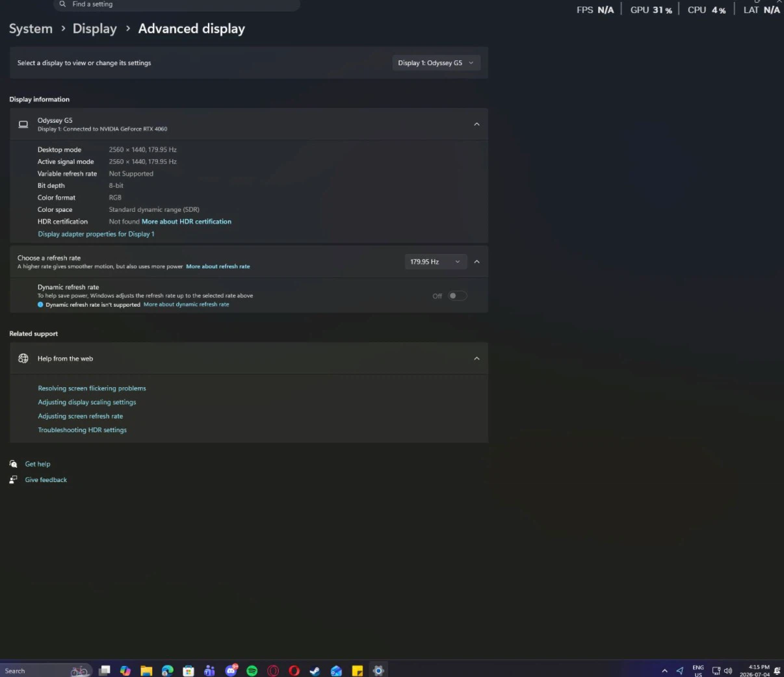784x677 pixels.
Task: Open Steam from the taskbar
Action: tap(315, 671)
